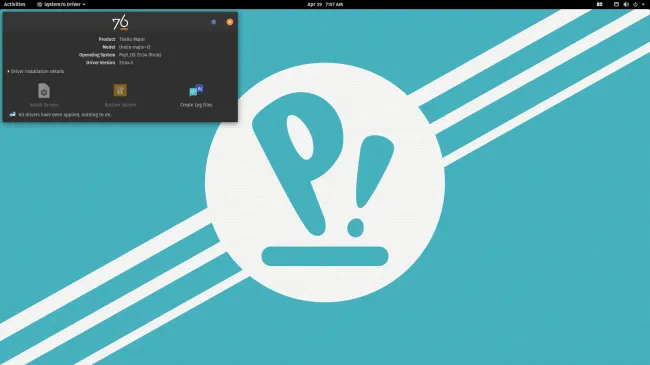Close the System76 Driver window
The image size is (650, 365).
click(x=230, y=22)
